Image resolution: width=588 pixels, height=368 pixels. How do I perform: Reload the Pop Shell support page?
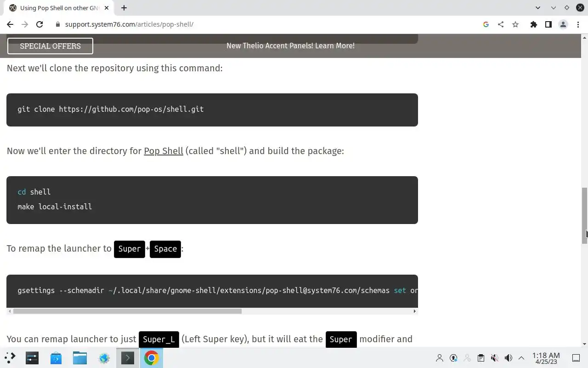tap(40, 24)
